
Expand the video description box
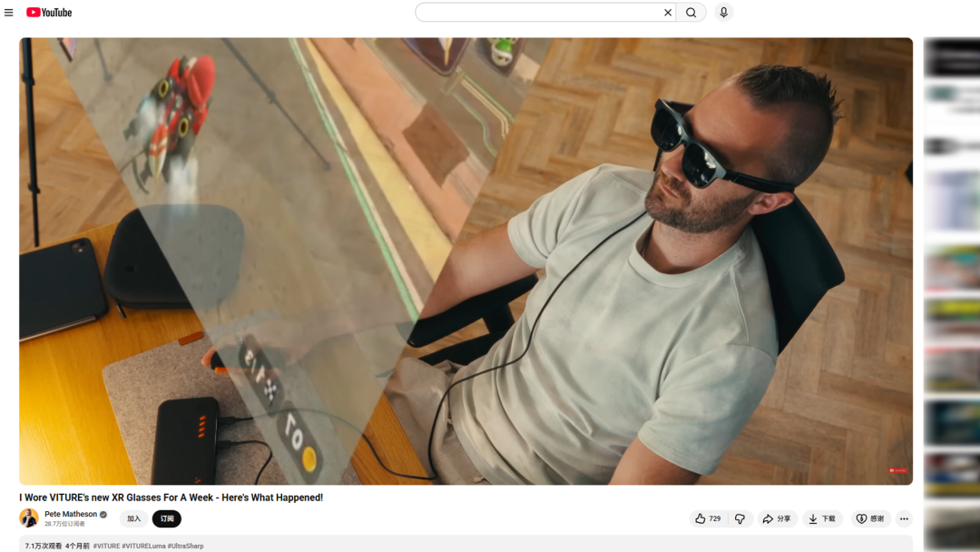point(544,545)
